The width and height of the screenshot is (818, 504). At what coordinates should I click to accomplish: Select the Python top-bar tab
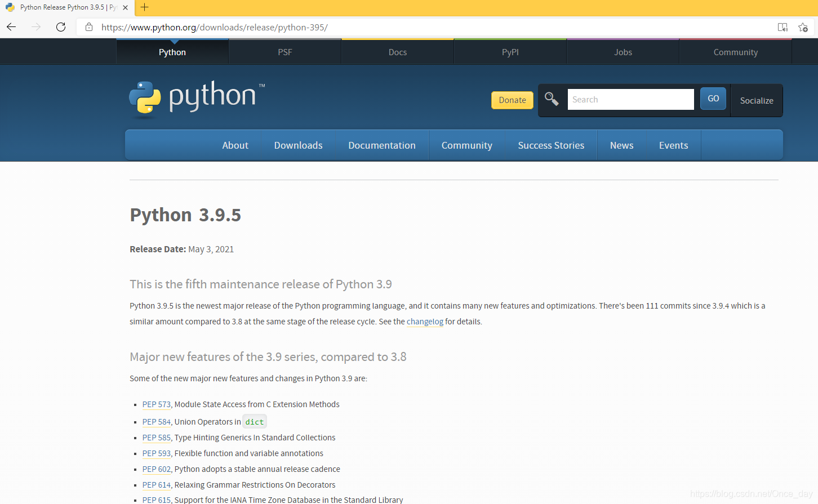(172, 52)
